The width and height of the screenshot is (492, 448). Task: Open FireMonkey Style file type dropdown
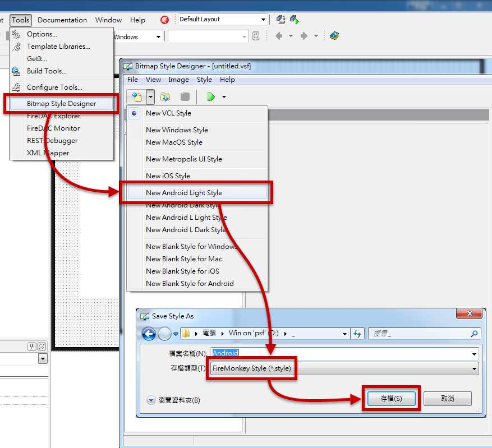click(344, 369)
